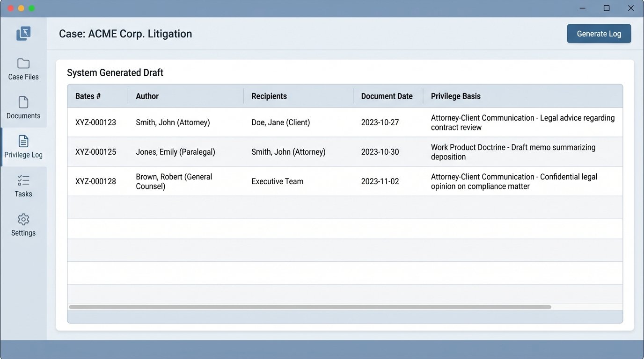The height and width of the screenshot is (359, 644).
Task: Select Emily Jones's row XYZ-000125
Action: [281, 151]
